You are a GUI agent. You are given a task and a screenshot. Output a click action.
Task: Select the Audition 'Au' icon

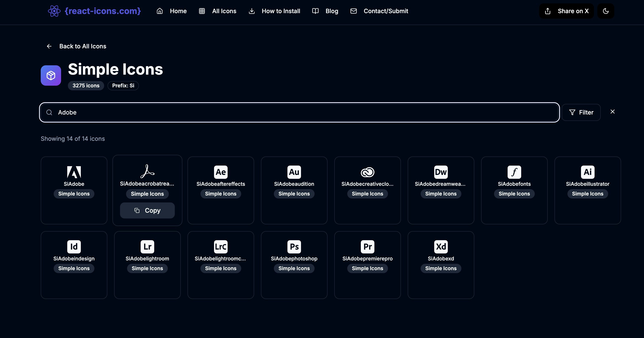coord(294,172)
